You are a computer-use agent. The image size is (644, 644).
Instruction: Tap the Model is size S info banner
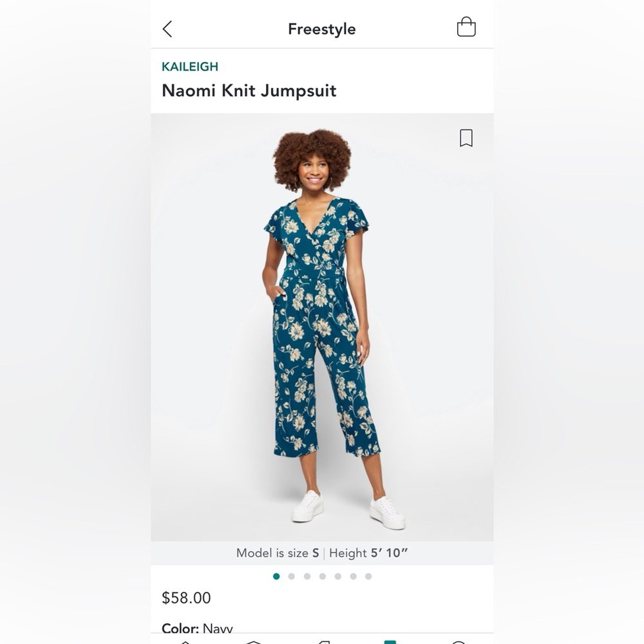[x=322, y=553]
